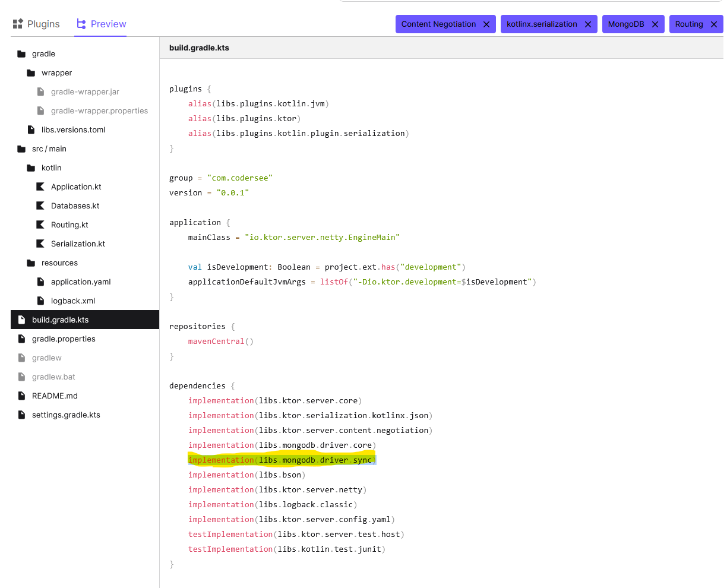
Task: Click the file icon beside README.md
Action: tap(20, 396)
